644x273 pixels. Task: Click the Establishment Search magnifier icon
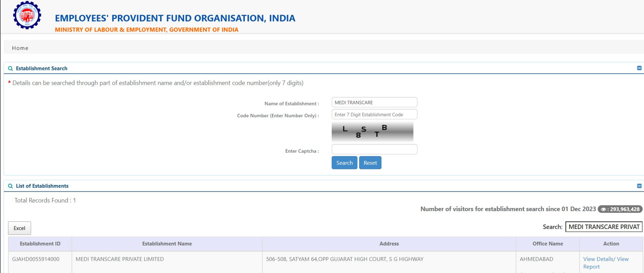pos(10,69)
